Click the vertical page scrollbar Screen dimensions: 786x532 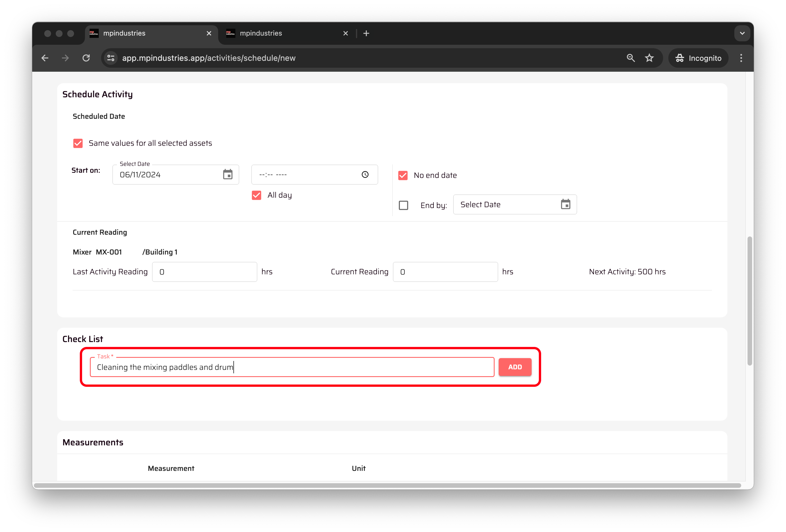(750, 301)
